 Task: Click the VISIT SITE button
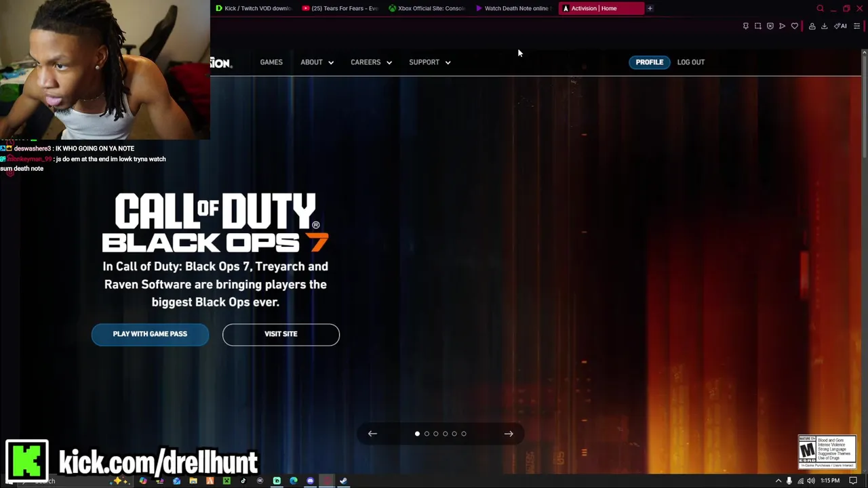pos(281,334)
